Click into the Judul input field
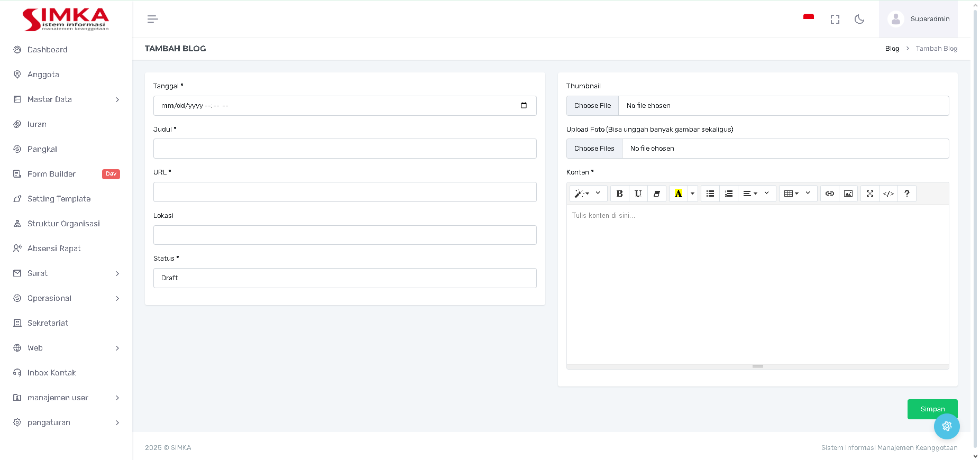Image resolution: width=980 pixels, height=460 pixels. click(x=345, y=149)
